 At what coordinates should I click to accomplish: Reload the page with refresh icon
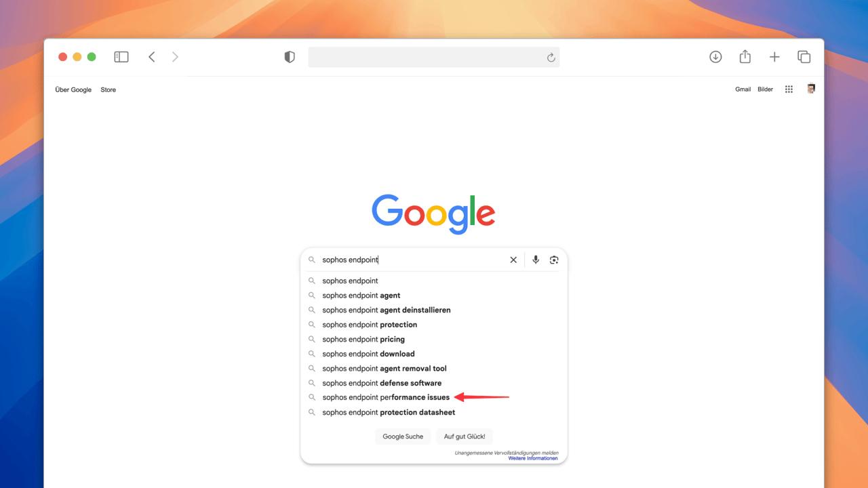[x=551, y=58]
